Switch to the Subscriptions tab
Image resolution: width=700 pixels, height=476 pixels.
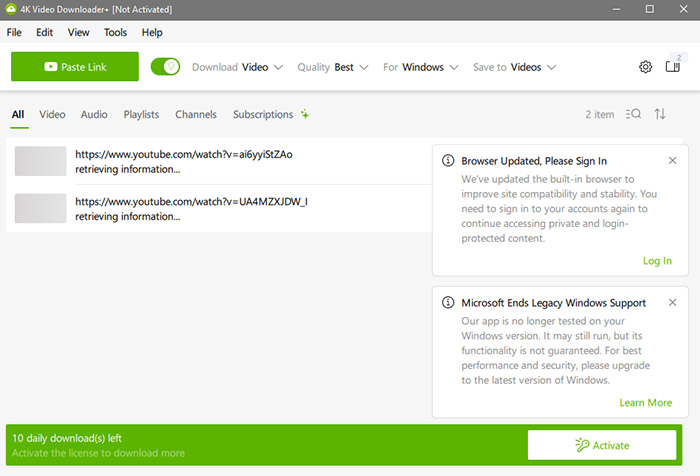pos(263,115)
